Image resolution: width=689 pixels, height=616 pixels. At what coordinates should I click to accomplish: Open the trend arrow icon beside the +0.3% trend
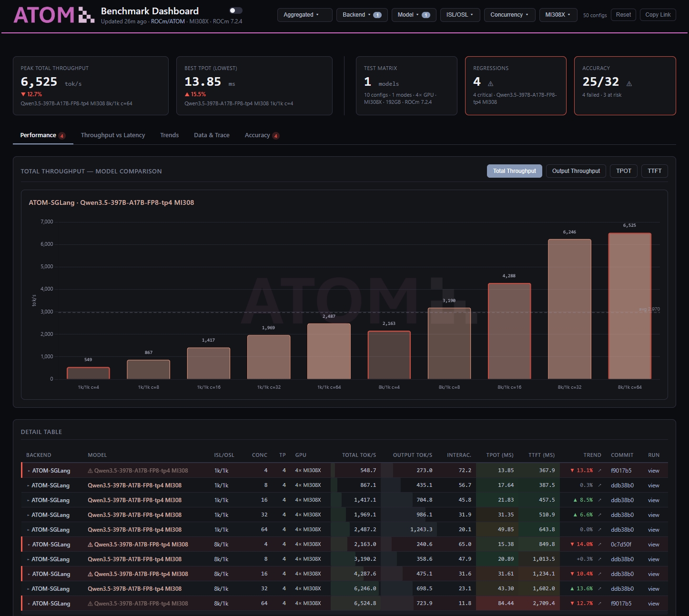click(x=599, y=559)
